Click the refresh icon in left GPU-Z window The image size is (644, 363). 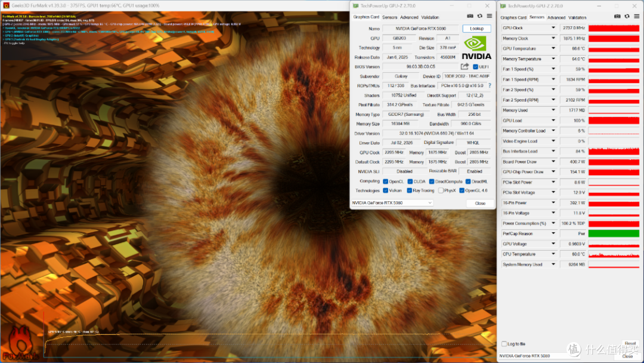pyautogui.click(x=479, y=17)
